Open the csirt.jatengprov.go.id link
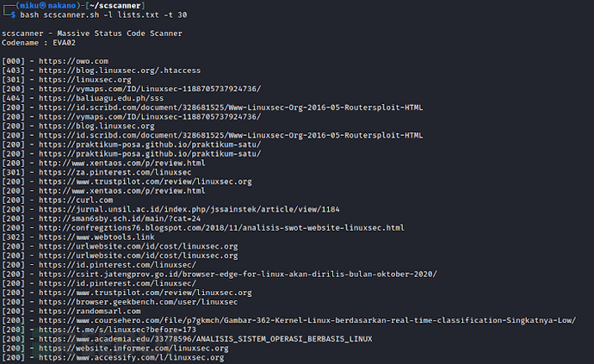This screenshot has width=594, height=364. (x=238, y=275)
